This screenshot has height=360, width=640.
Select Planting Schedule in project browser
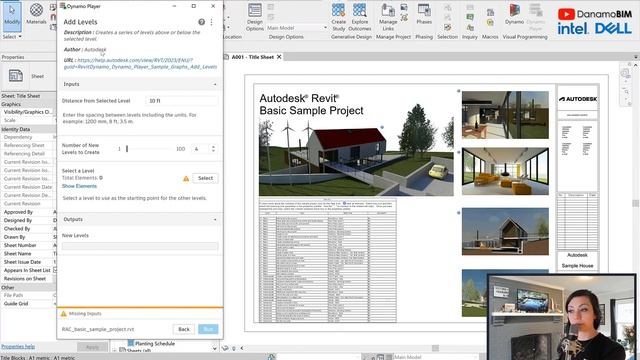pos(155,343)
